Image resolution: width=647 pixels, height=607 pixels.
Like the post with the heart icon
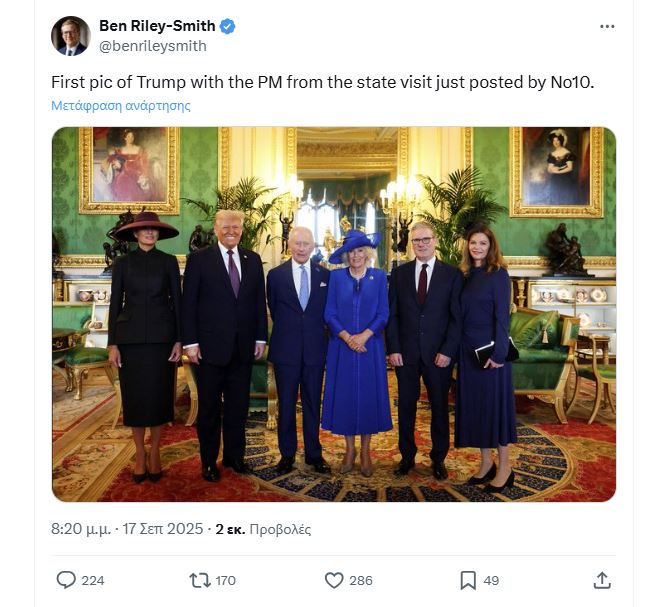pos(334,580)
